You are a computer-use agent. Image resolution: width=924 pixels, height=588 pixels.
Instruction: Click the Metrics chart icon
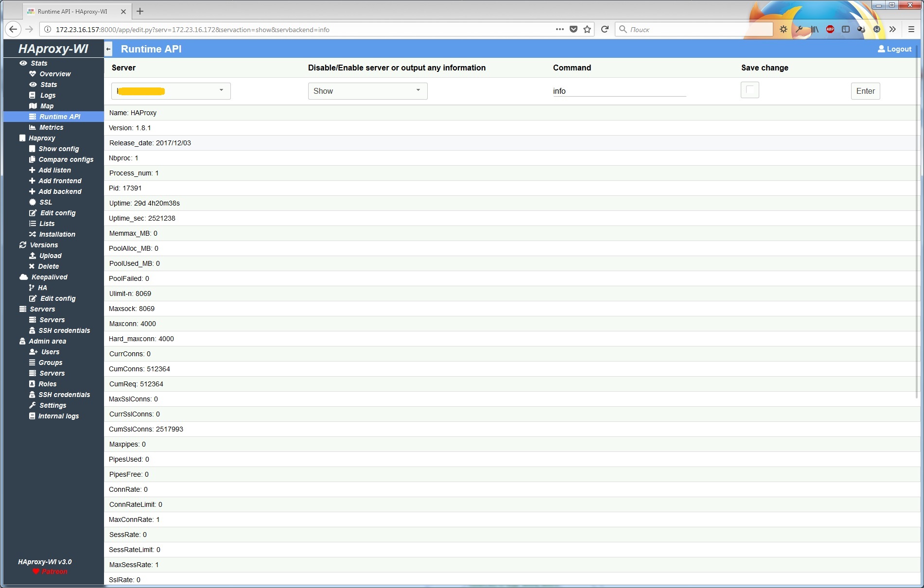[x=33, y=127]
